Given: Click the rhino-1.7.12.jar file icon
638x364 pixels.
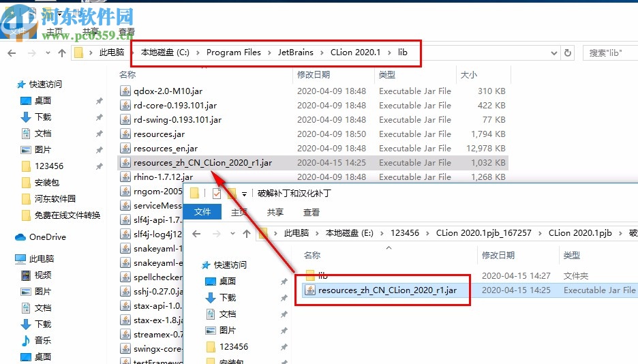Looking at the screenshot, I should [x=125, y=177].
